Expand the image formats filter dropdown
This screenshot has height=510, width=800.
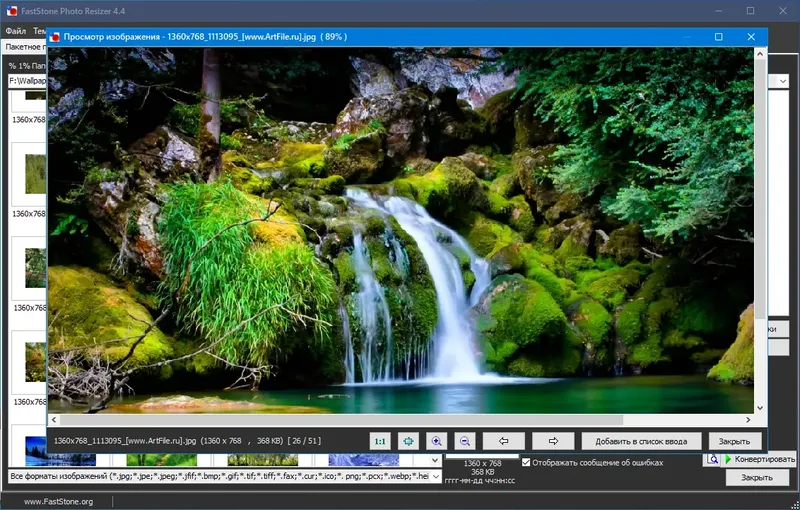click(435, 476)
